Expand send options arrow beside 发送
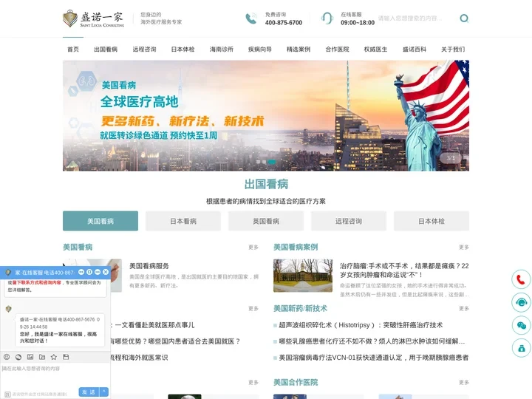The width and height of the screenshot is (532, 399). [104, 392]
